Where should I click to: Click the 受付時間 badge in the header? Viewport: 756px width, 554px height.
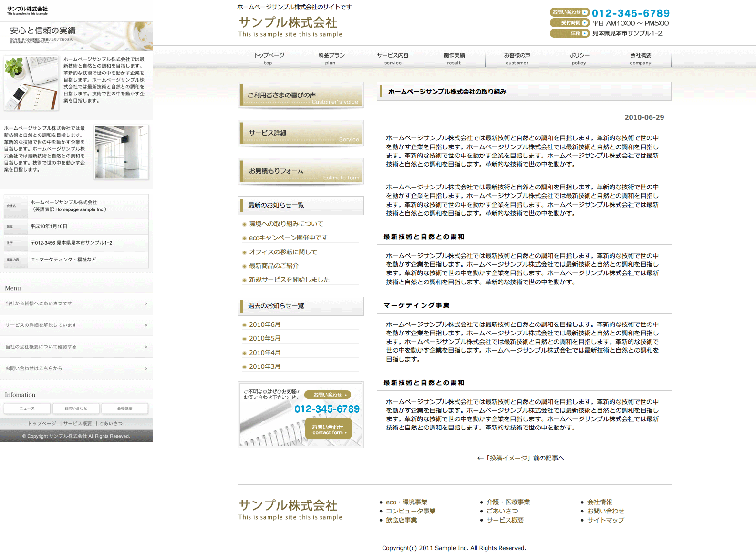pos(570,23)
